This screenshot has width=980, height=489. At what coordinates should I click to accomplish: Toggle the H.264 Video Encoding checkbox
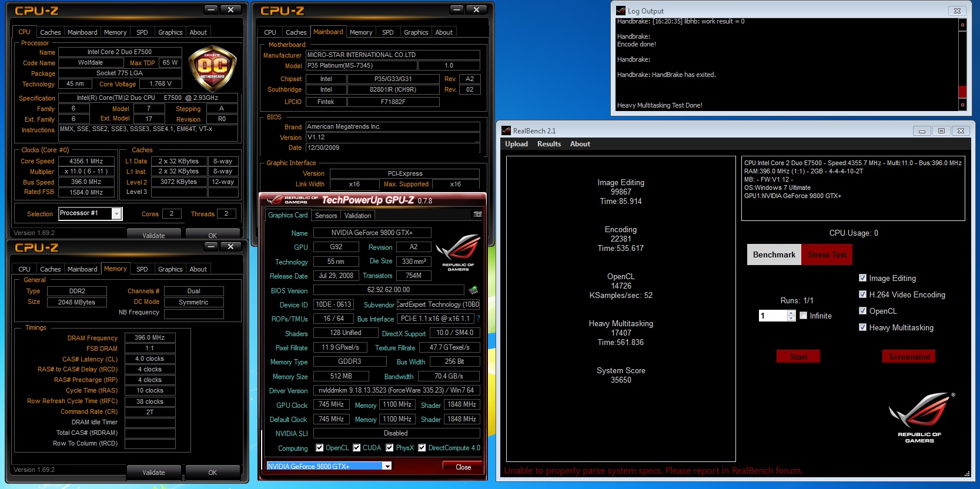[862, 294]
